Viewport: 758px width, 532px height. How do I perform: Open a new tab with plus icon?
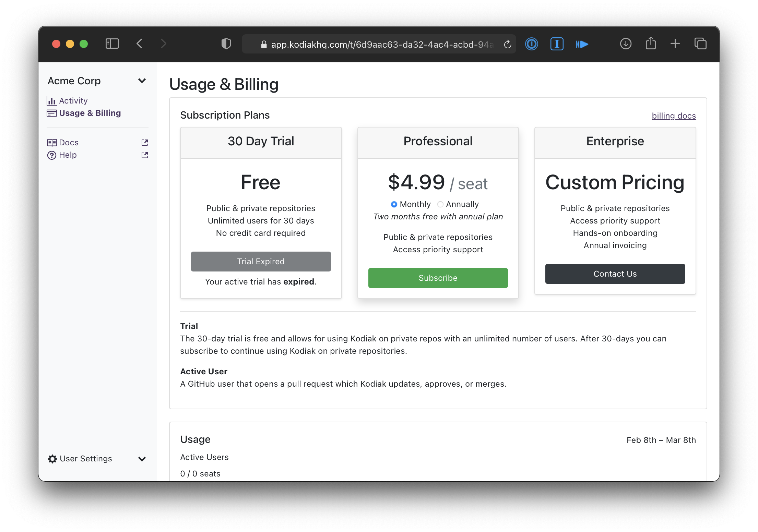pos(675,44)
